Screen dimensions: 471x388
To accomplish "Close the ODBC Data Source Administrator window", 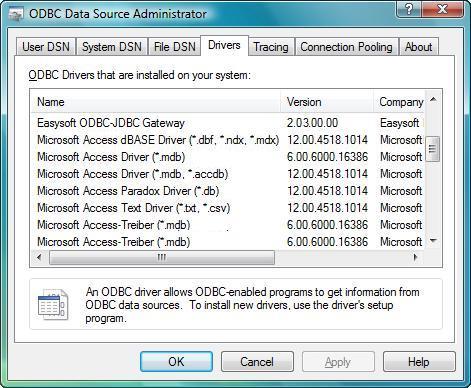I will [x=442, y=9].
